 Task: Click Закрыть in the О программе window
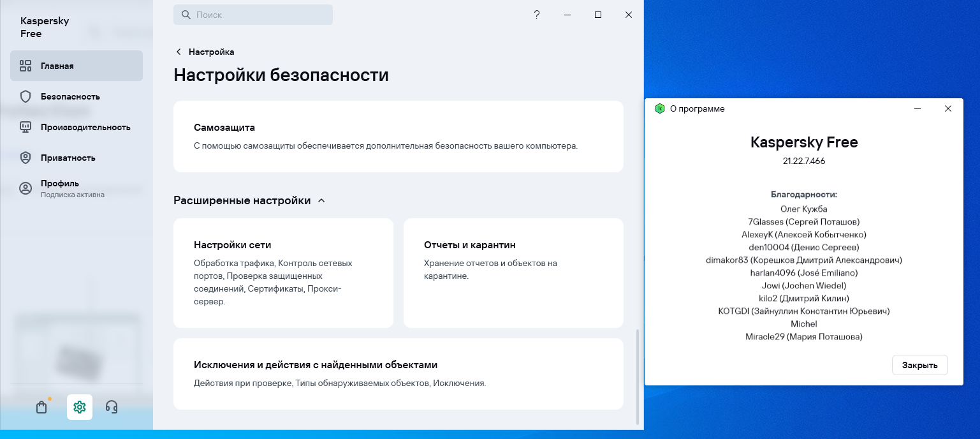[919, 365]
